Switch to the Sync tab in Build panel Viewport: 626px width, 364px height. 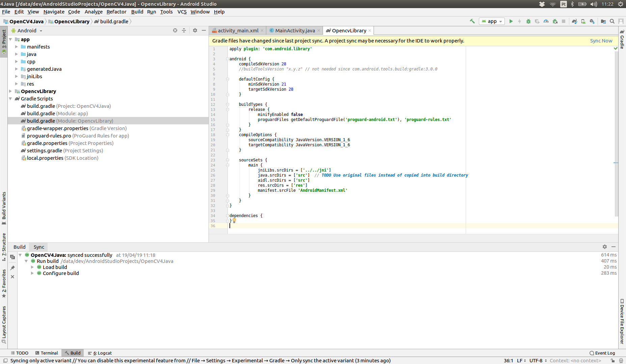pyautogui.click(x=39, y=247)
